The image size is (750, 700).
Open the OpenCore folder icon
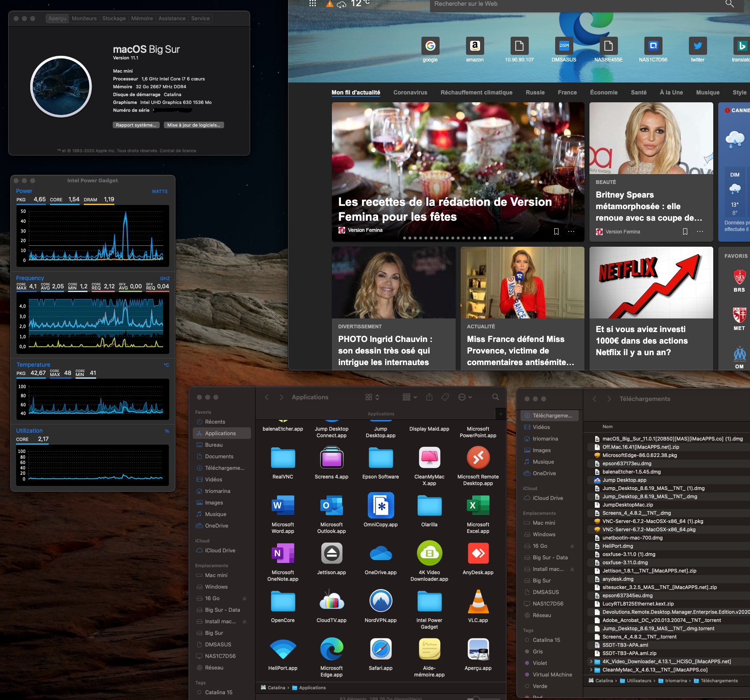[x=283, y=601]
